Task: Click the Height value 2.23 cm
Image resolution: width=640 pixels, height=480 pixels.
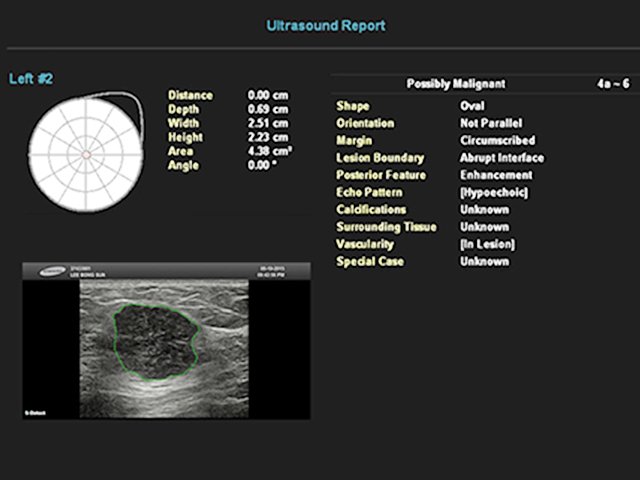Action: (268, 137)
